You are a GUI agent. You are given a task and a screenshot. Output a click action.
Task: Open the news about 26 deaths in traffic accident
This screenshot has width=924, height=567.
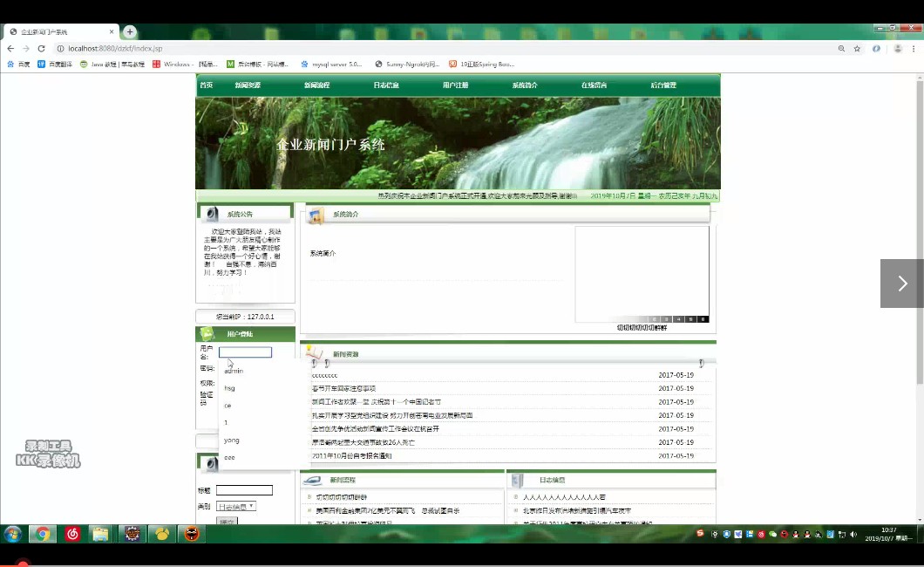click(x=363, y=442)
